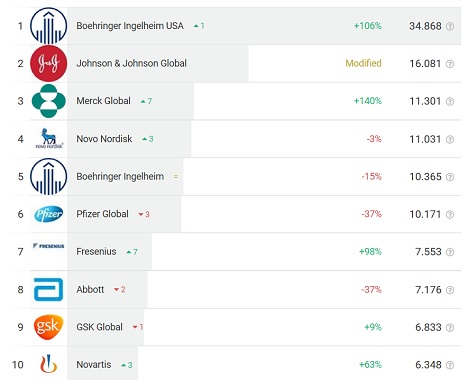Select the Novartis company name
The image size is (468, 380).
pos(94,364)
